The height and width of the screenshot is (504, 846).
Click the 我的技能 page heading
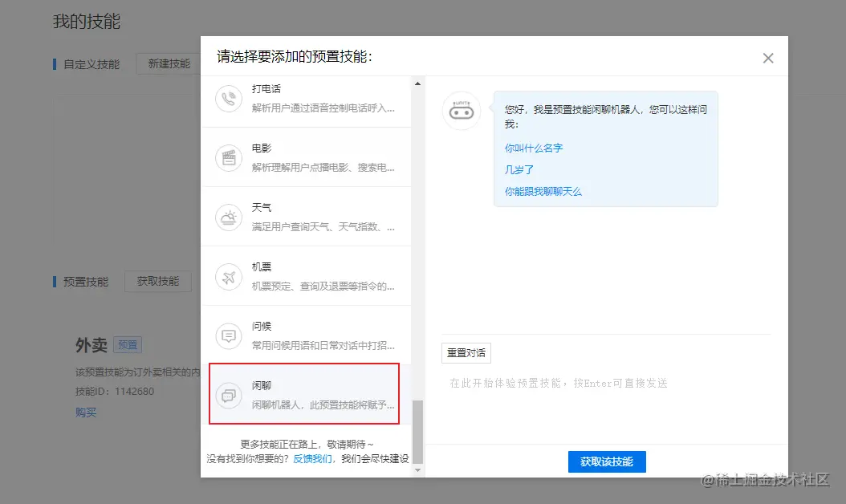point(87,22)
